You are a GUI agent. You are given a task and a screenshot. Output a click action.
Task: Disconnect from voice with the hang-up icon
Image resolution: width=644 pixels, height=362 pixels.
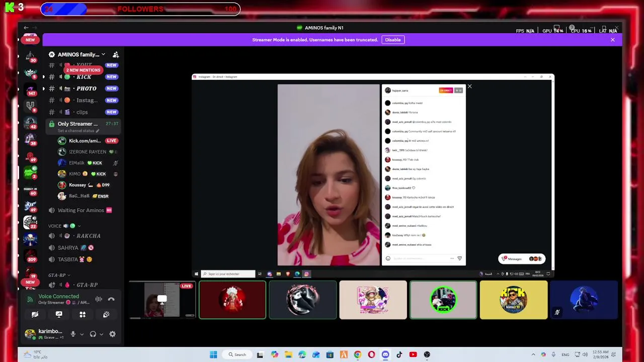coord(111,299)
